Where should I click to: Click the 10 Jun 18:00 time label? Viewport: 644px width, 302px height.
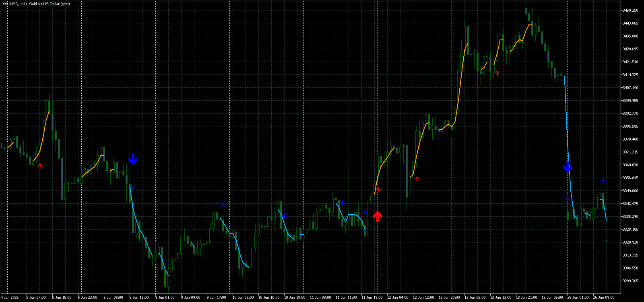(x=295, y=298)
